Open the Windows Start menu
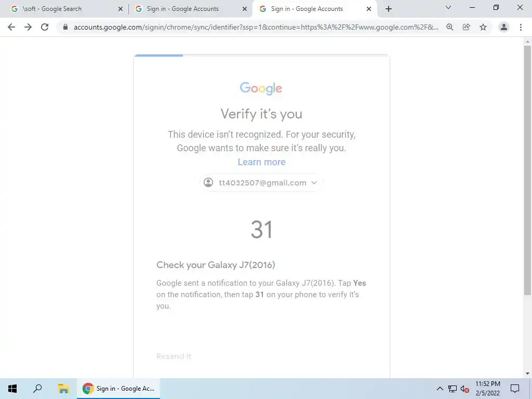This screenshot has height=399, width=532. (12, 389)
